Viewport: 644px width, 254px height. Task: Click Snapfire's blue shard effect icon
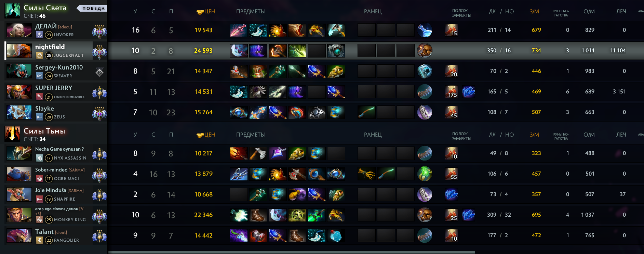coord(452,194)
